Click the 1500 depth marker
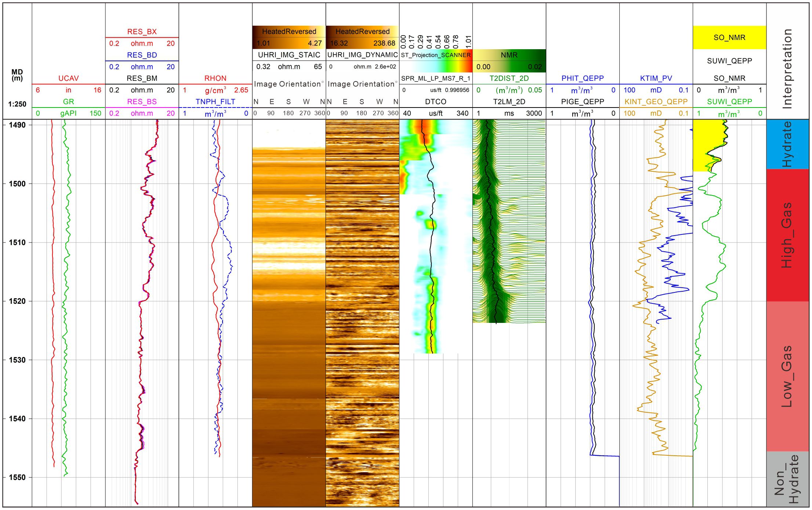 (x=17, y=184)
